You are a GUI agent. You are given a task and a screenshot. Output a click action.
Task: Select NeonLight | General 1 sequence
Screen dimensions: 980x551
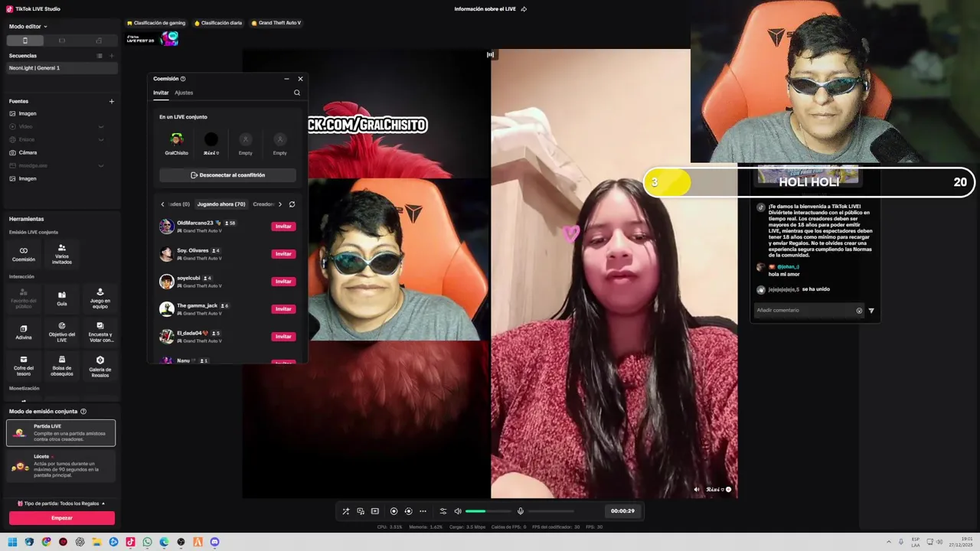pyautogui.click(x=62, y=68)
